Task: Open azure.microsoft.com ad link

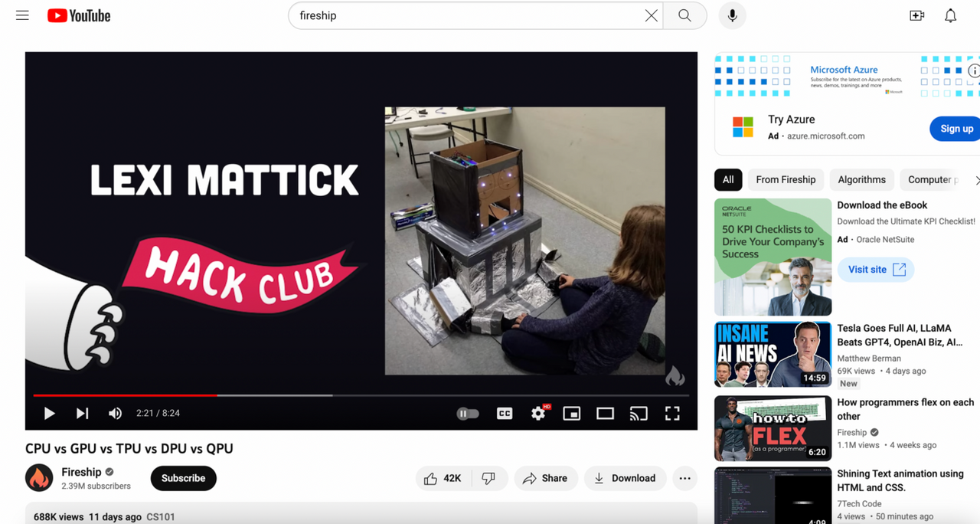Action: 825,136
